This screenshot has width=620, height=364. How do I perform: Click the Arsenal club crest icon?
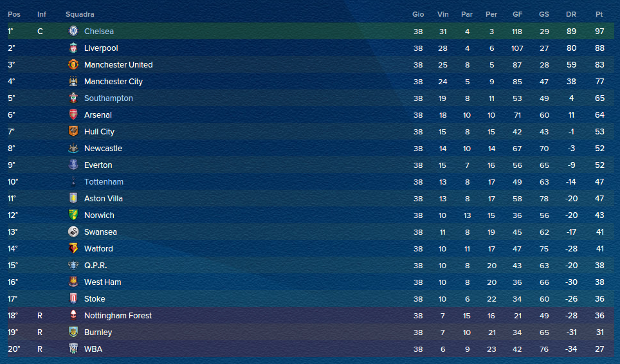point(73,114)
